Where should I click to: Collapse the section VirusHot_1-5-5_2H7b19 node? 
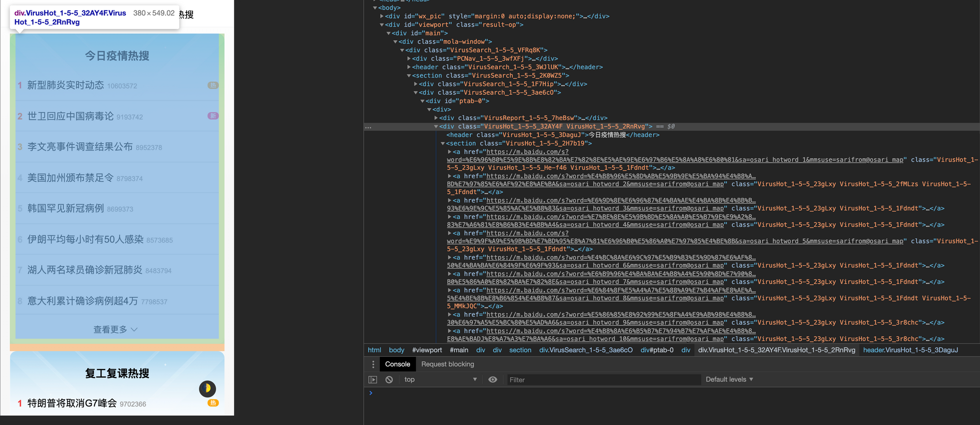(x=443, y=144)
